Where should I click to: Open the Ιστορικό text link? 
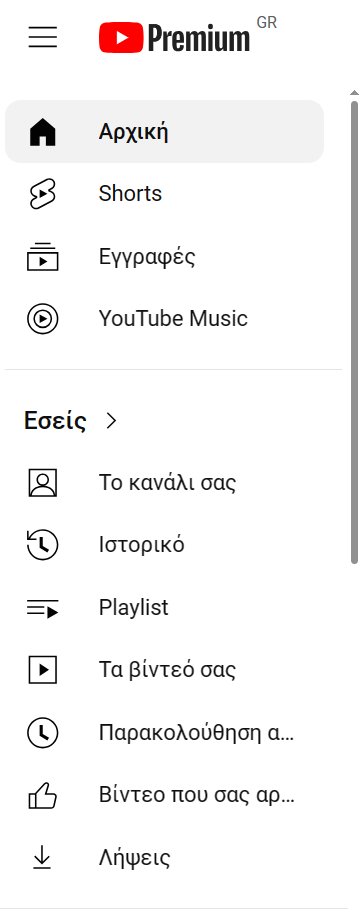pyautogui.click(x=141, y=545)
